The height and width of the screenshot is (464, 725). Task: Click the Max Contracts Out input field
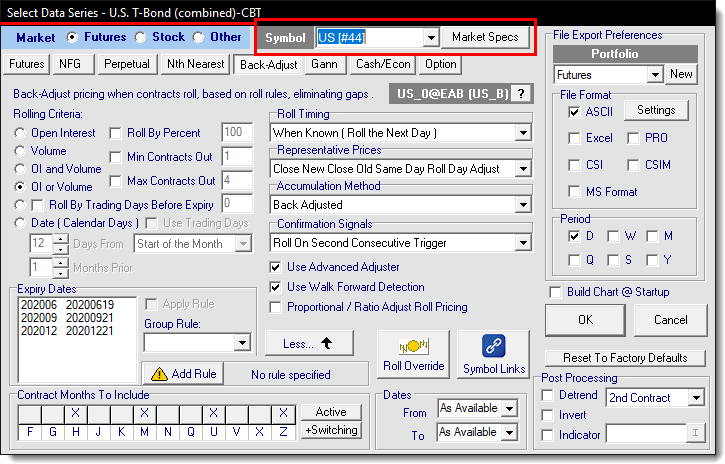[x=237, y=181]
